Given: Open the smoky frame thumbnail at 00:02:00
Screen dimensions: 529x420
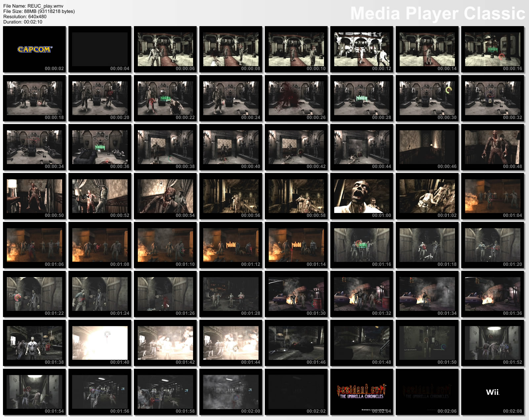Looking at the screenshot, I should tap(231, 392).
